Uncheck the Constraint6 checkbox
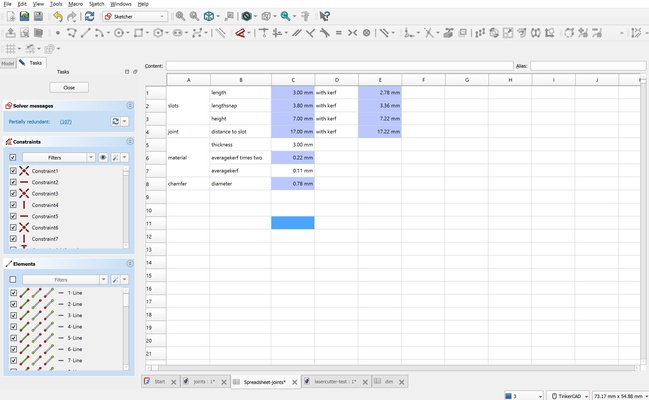This screenshot has width=649, height=400. (13, 227)
